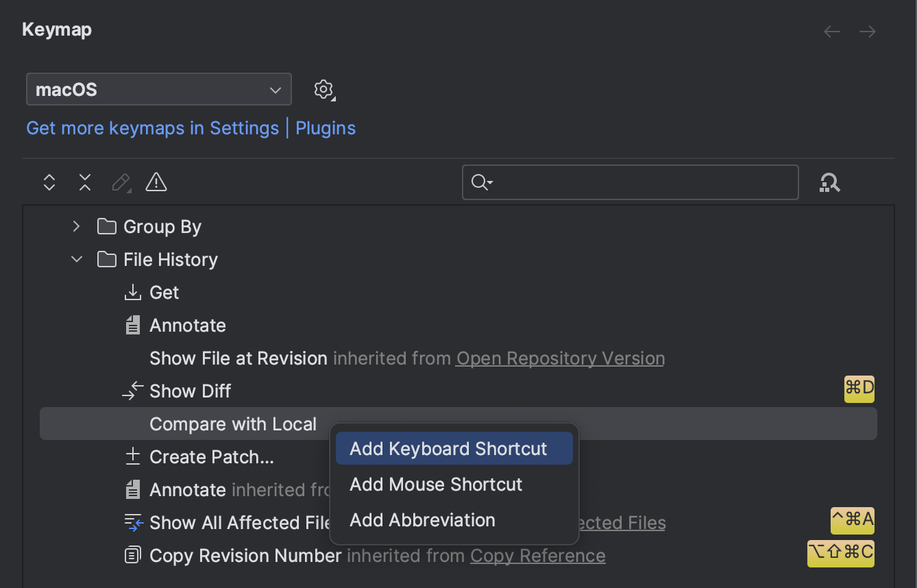Image resolution: width=917 pixels, height=588 pixels.
Task: Open Find Actions by Shortcut tool
Action: coord(830,182)
